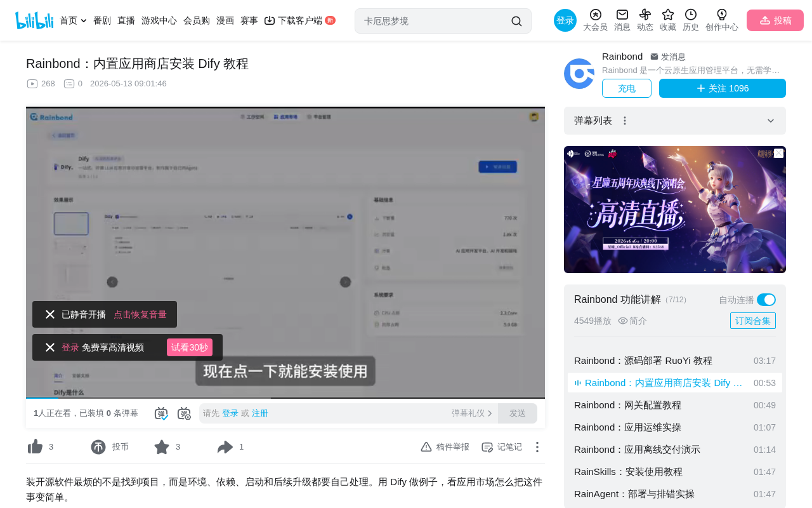Click the 'Rainbond 功能讲解' collection title
812x508 pixels.
(x=617, y=300)
